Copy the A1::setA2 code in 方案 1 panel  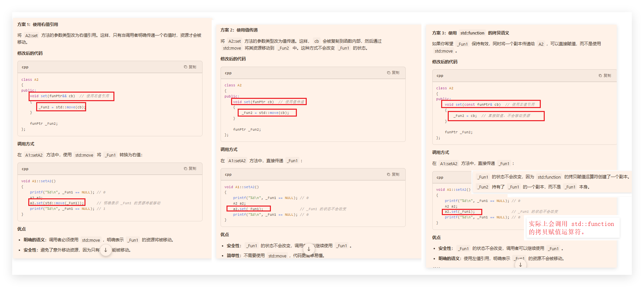coord(190,168)
